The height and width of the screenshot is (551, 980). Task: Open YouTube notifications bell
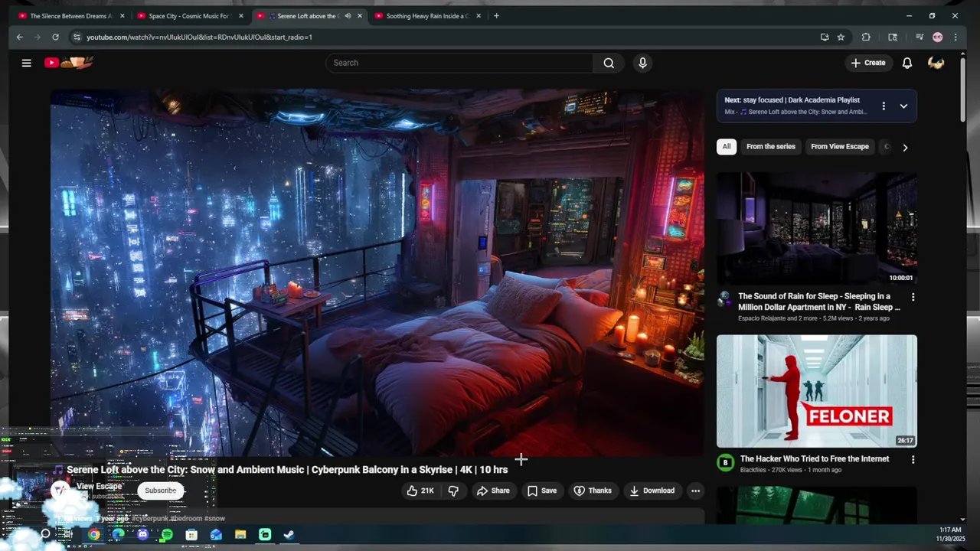(906, 63)
